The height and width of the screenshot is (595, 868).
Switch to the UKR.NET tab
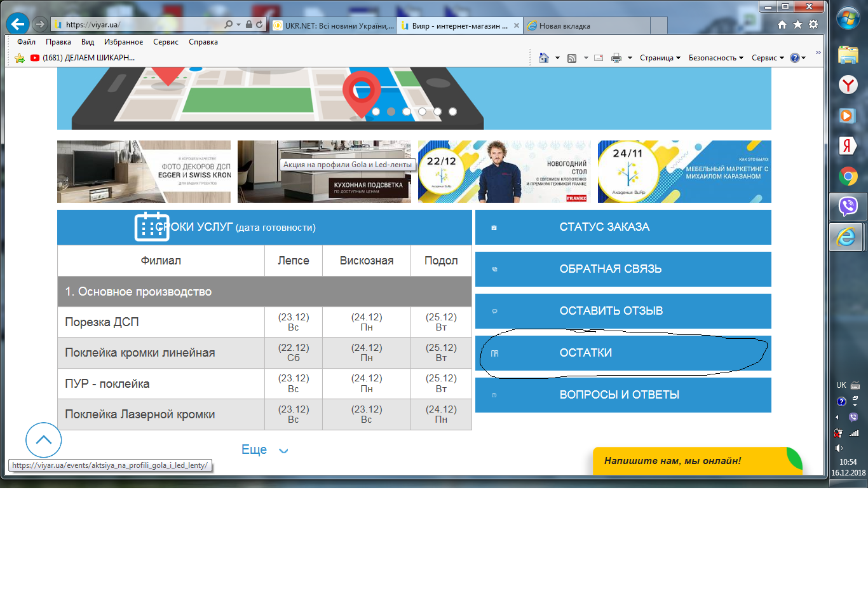point(334,25)
